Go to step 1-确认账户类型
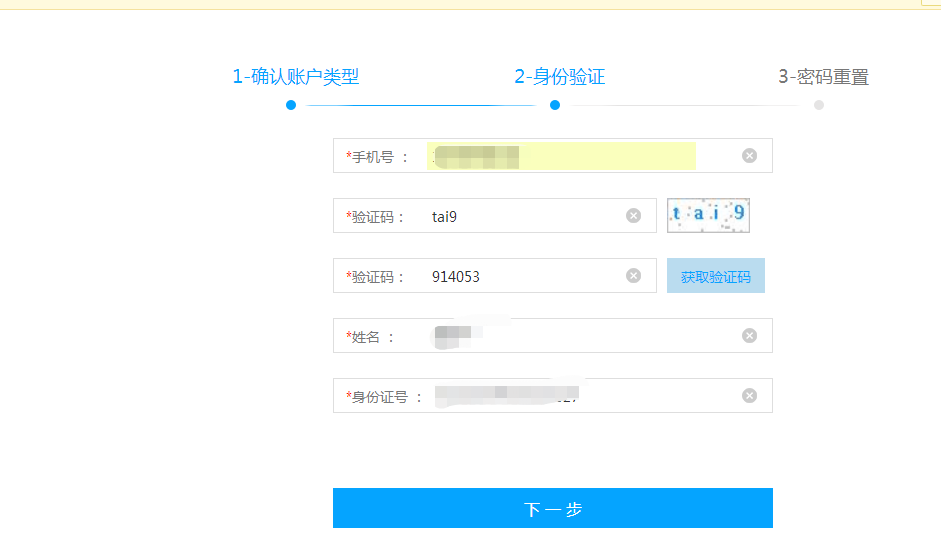Screen dimensions: 941x552 tap(296, 77)
